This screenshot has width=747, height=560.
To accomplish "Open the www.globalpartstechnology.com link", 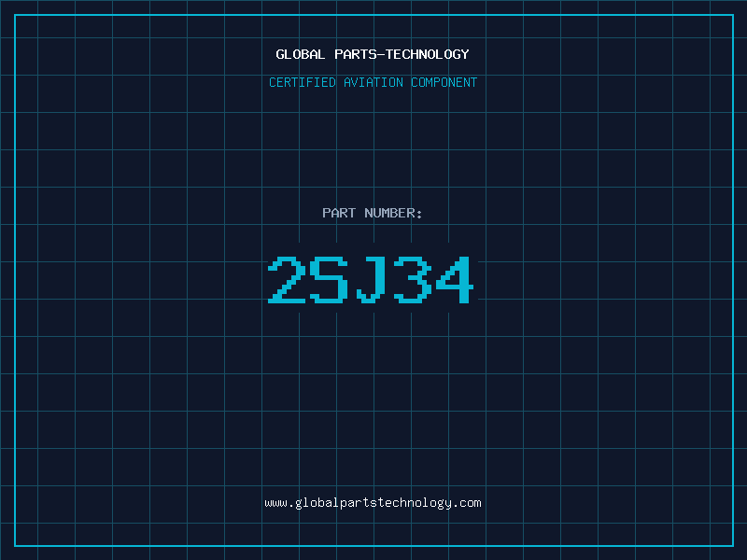I will tap(373, 503).
